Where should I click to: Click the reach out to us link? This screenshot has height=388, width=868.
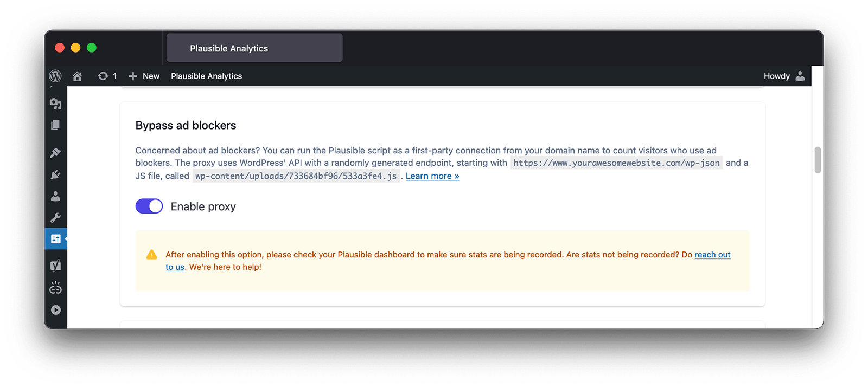coord(712,254)
